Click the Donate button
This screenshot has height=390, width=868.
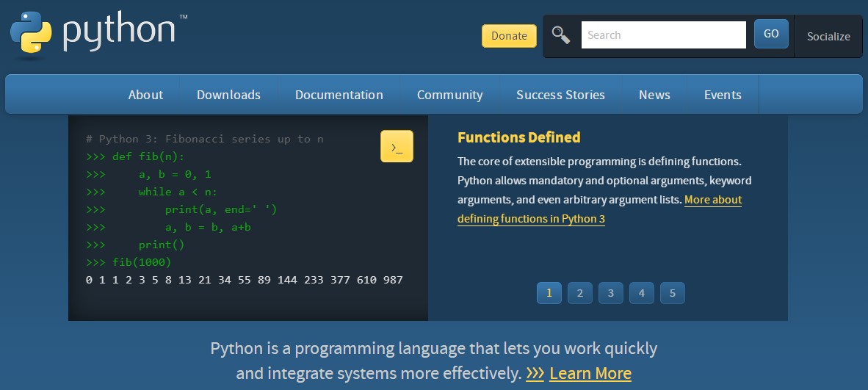[509, 36]
